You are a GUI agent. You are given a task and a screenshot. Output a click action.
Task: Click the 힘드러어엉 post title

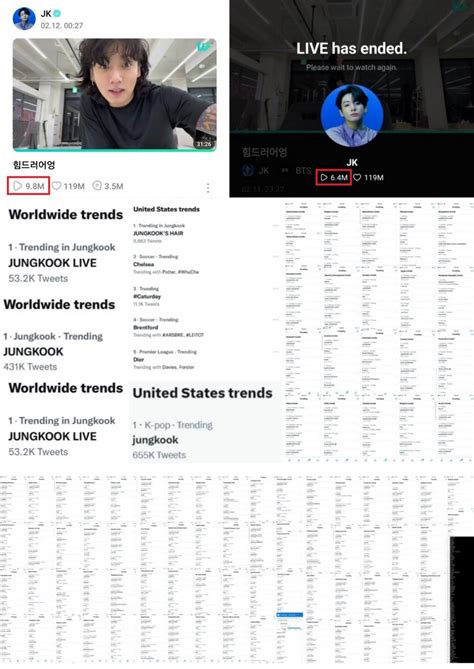coord(34,165)
